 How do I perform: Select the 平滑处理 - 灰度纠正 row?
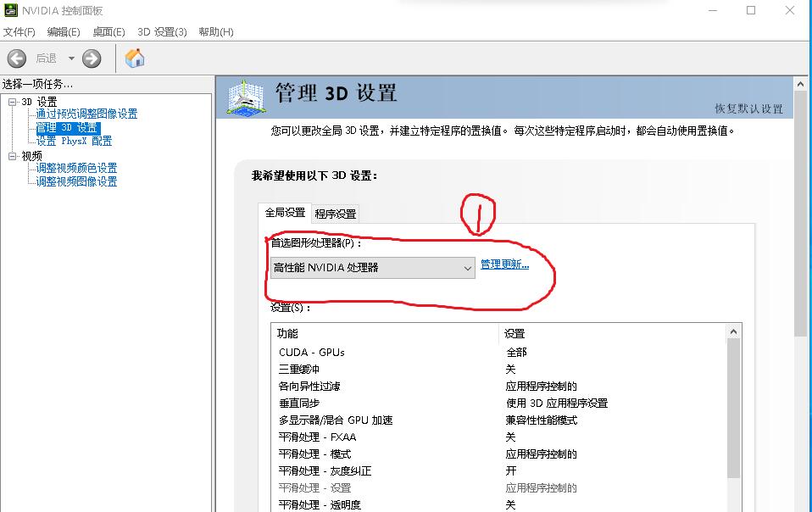(x=498, y=471)
